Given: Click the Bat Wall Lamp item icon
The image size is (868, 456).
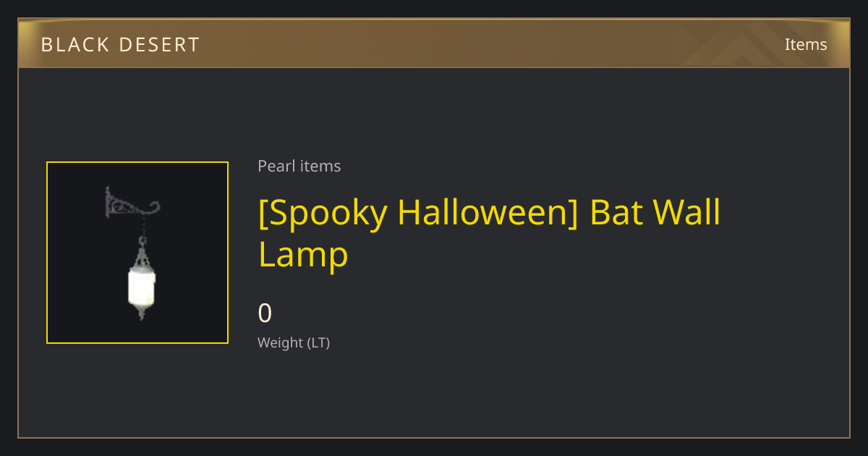Looking at the screenshot, I should pos(137,253).
